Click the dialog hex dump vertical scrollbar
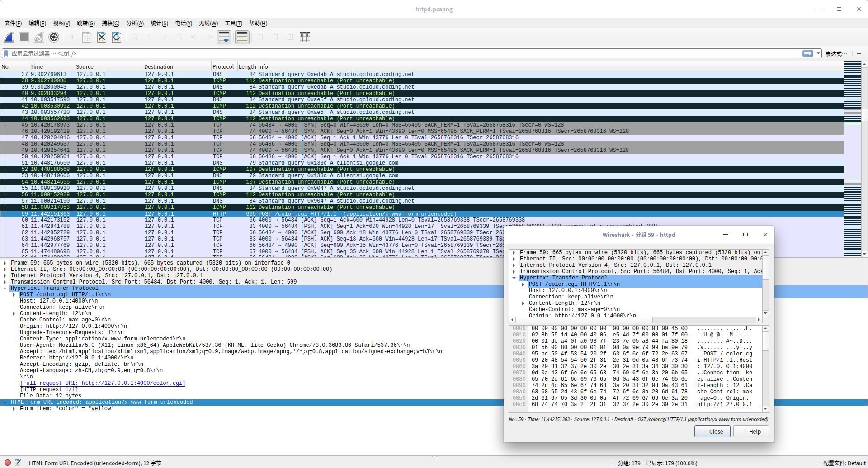Viewport: 868px width, 468px height. (765, 368)
